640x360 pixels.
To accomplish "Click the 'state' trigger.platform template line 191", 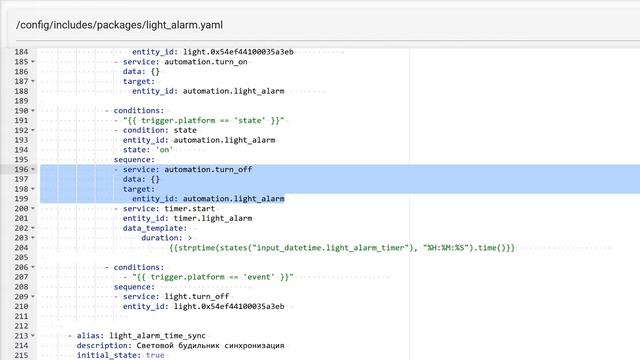I will click(203, 120).
